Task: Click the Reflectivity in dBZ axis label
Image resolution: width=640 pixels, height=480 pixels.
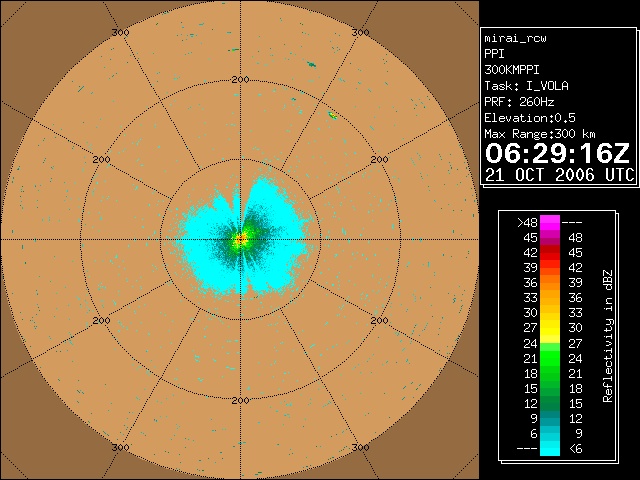Action: click(607, 336)
